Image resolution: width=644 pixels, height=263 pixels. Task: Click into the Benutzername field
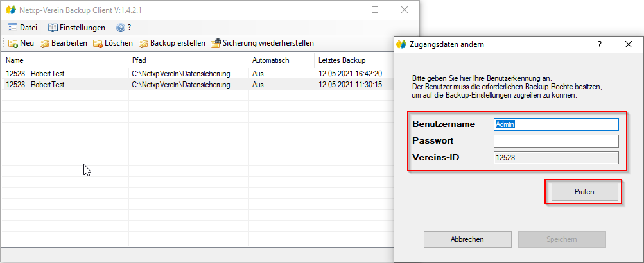[x=556, y=124]
